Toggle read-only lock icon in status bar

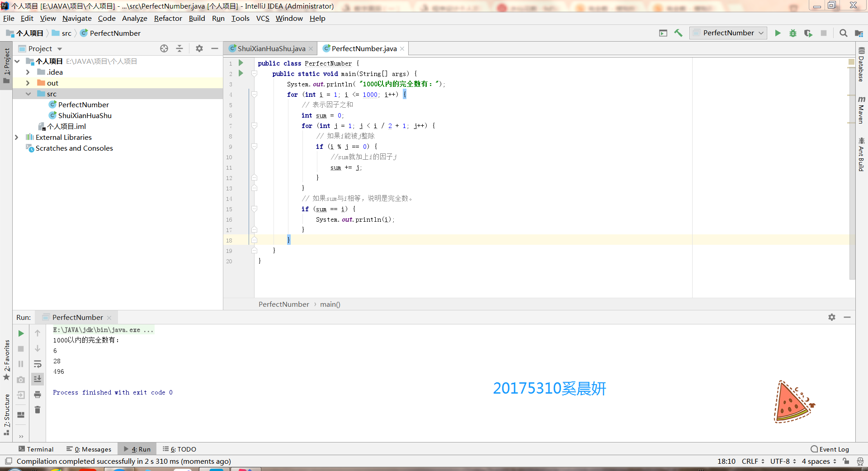click(x=846, y=461)
